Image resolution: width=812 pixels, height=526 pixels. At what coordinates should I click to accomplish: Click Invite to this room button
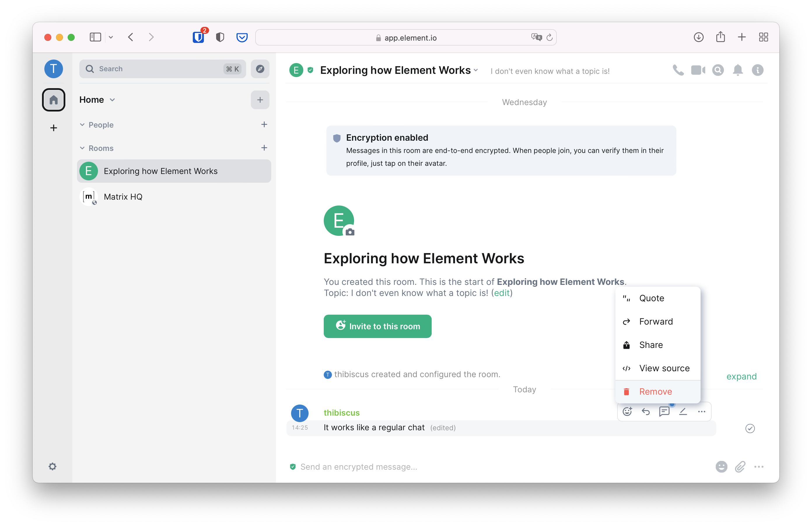tap(377, 326)
